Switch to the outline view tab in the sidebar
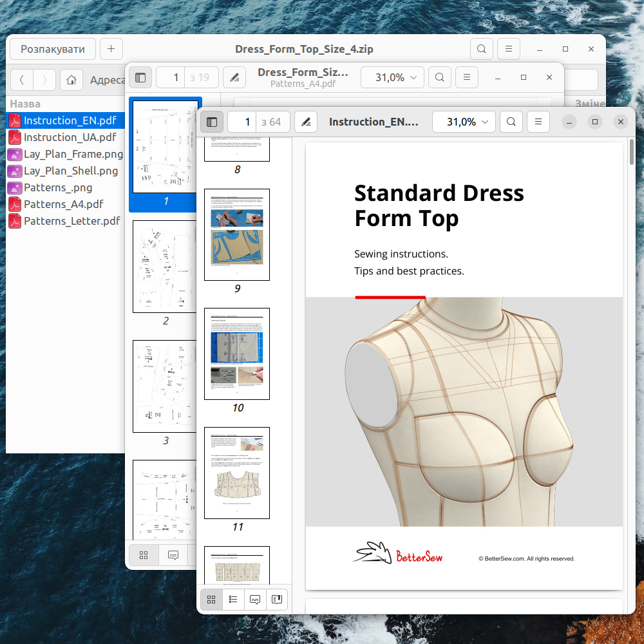Image resolution: width=644 pixels, height=644 pixels. (233, 599)
